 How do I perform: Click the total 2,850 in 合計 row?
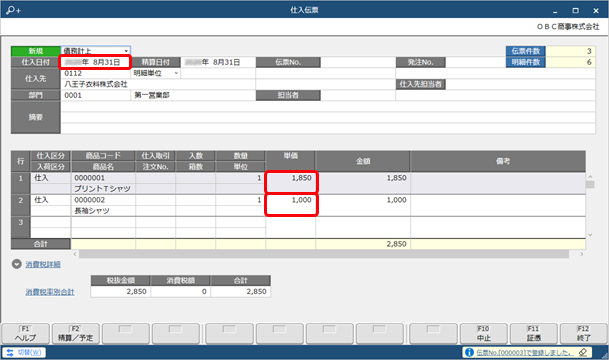(x=363, y=244)
